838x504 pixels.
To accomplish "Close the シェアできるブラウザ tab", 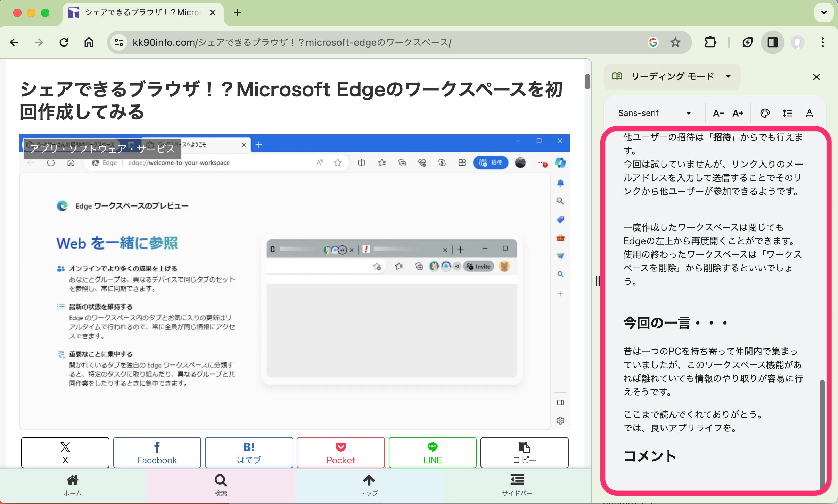I will click(x=213, y=12).
